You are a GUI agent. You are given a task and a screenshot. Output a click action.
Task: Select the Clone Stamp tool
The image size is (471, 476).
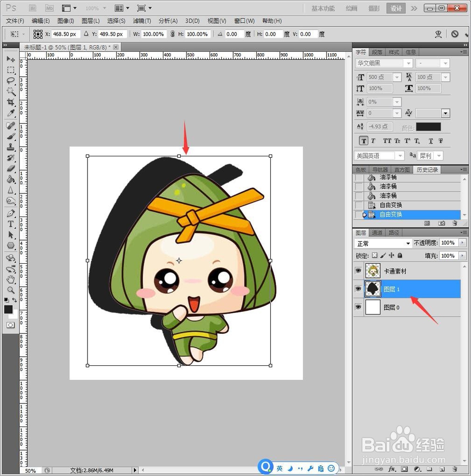tap(11, 147)
